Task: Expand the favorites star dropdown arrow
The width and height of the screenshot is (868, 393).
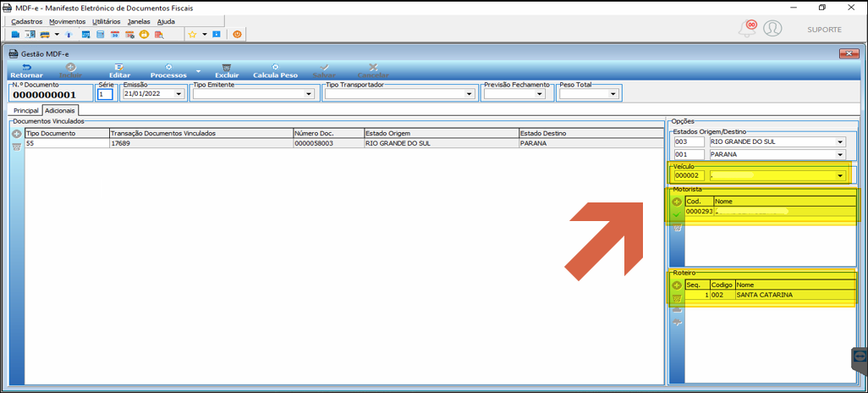Action: tap(204, 35)
